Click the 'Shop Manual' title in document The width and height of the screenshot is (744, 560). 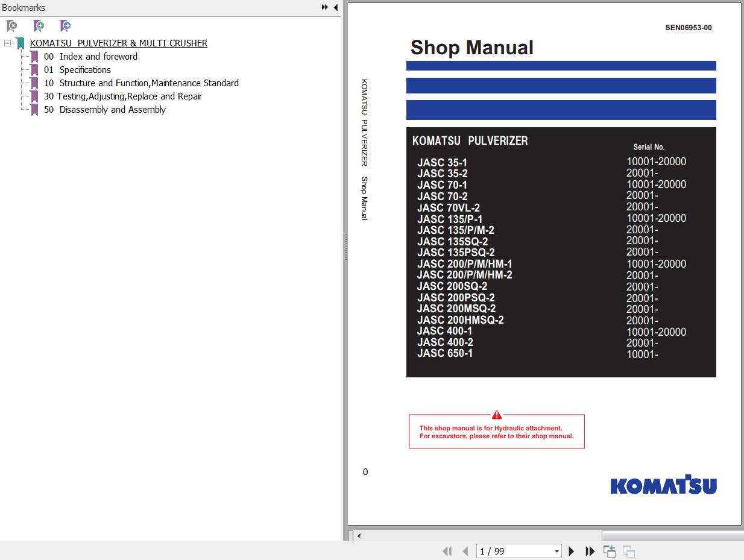(471, 48)
